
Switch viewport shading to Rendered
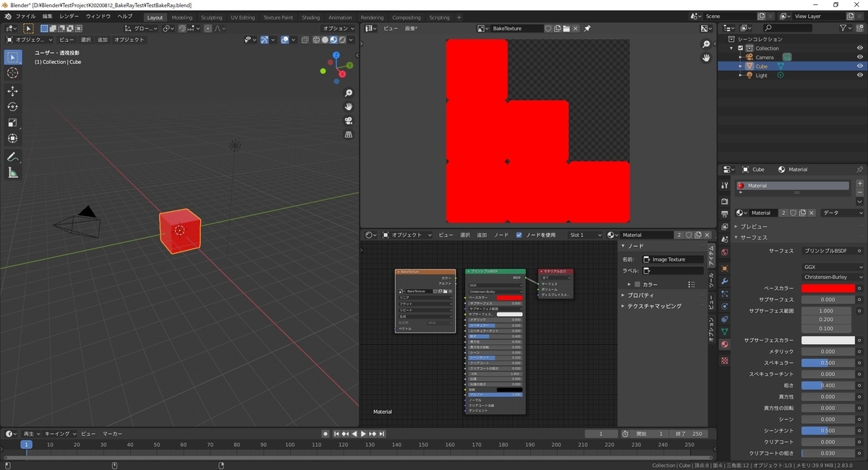click(x=341, y=40)
